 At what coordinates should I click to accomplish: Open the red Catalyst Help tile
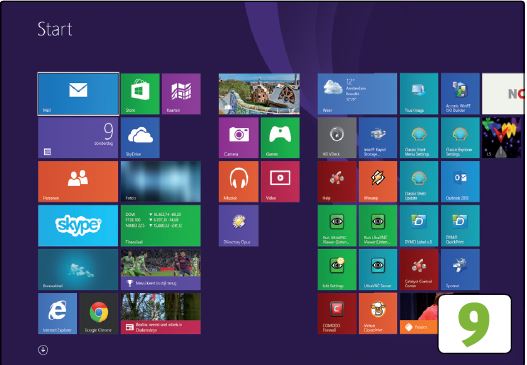(x=337, y=181)
